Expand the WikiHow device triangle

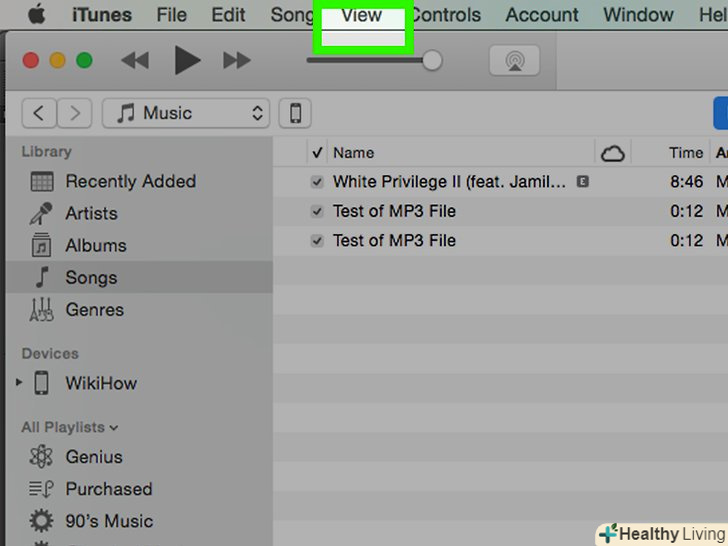pyautogui.click(x=19, y=383)
